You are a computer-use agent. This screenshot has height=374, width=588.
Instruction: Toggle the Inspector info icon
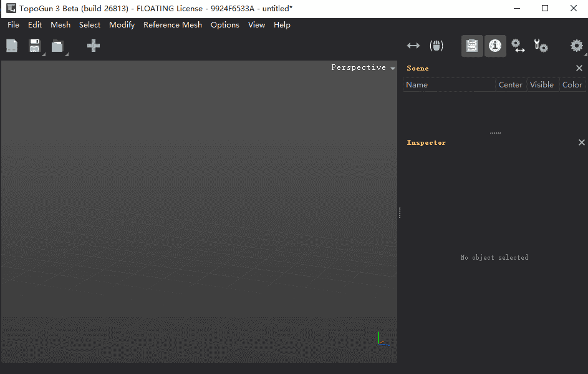(495, 46)
